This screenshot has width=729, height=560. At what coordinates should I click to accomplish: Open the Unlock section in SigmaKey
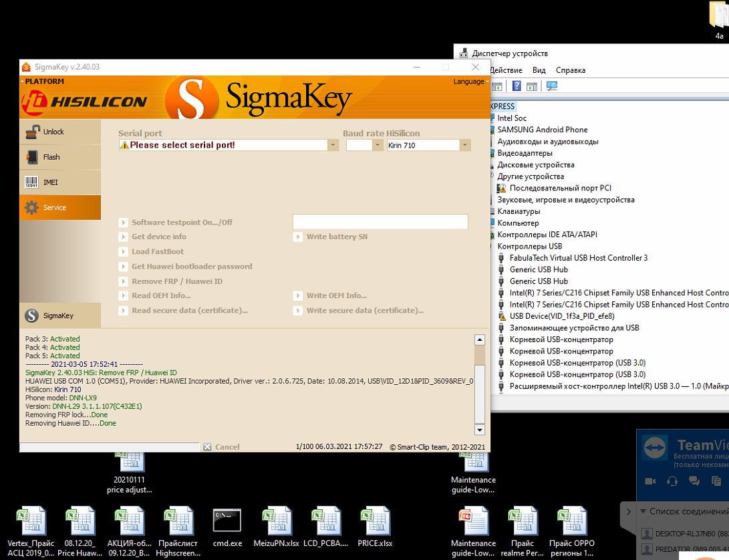point(60,132)
